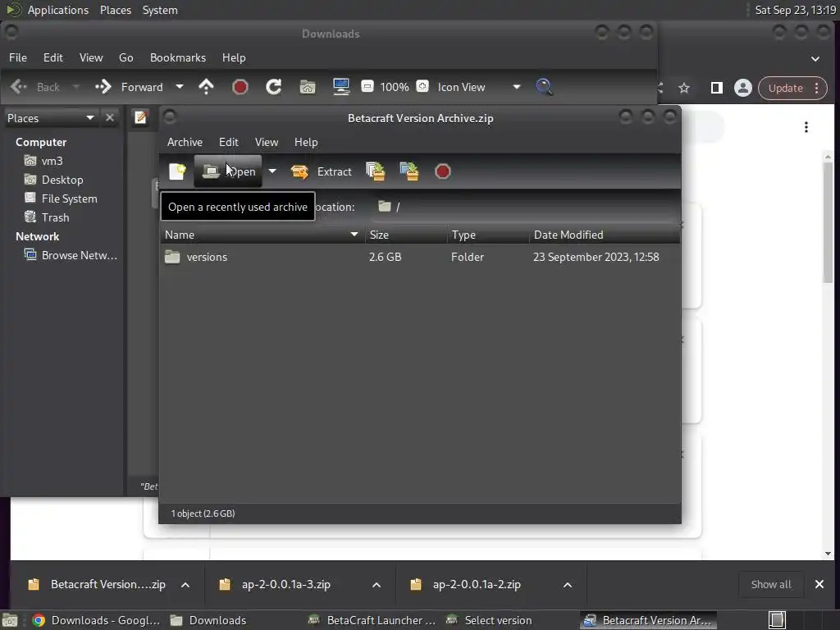Select the versions folder row

point(420,257)
